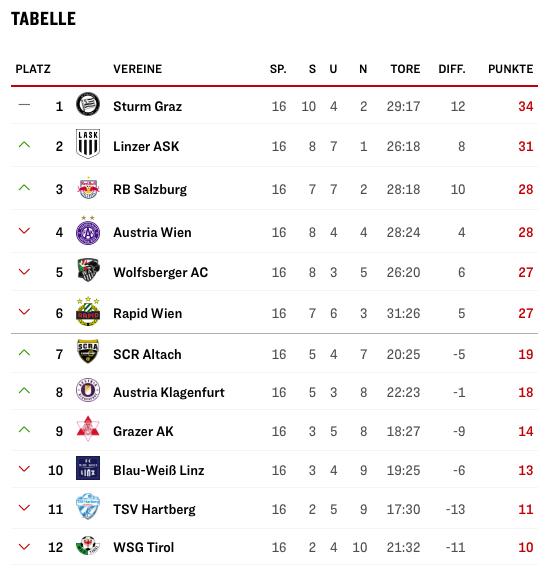Click the DIFF. column header

click(452, 69)
